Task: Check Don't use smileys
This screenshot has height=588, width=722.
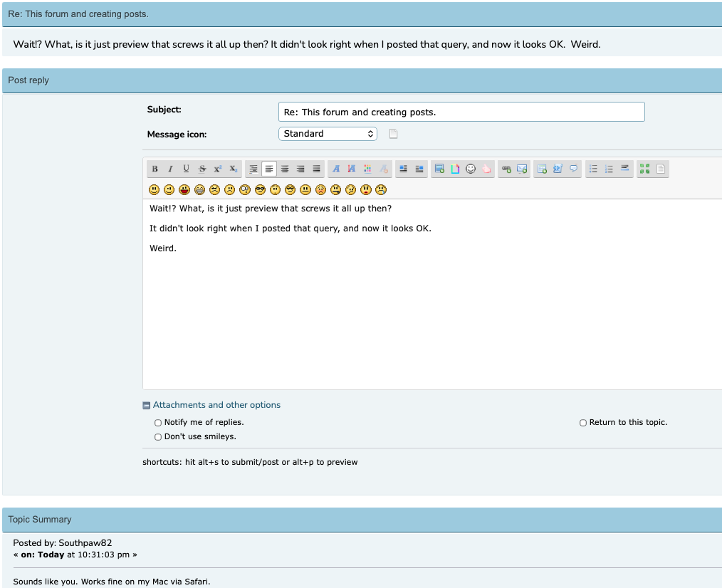Action: [158, 437]
